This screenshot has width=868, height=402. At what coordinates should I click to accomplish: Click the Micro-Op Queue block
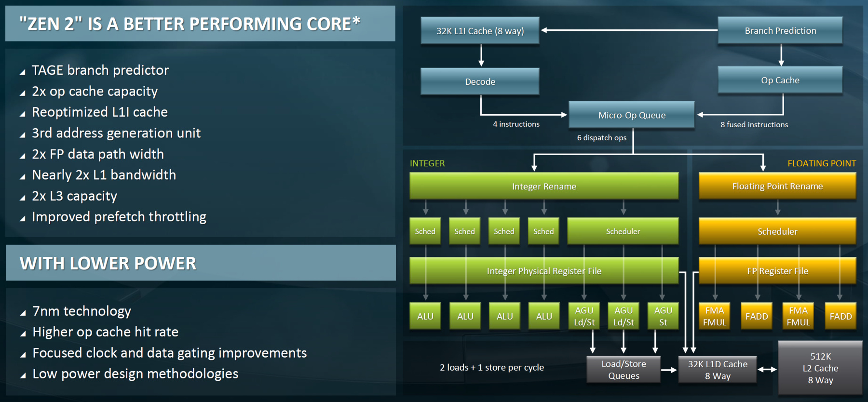point(632,115)
